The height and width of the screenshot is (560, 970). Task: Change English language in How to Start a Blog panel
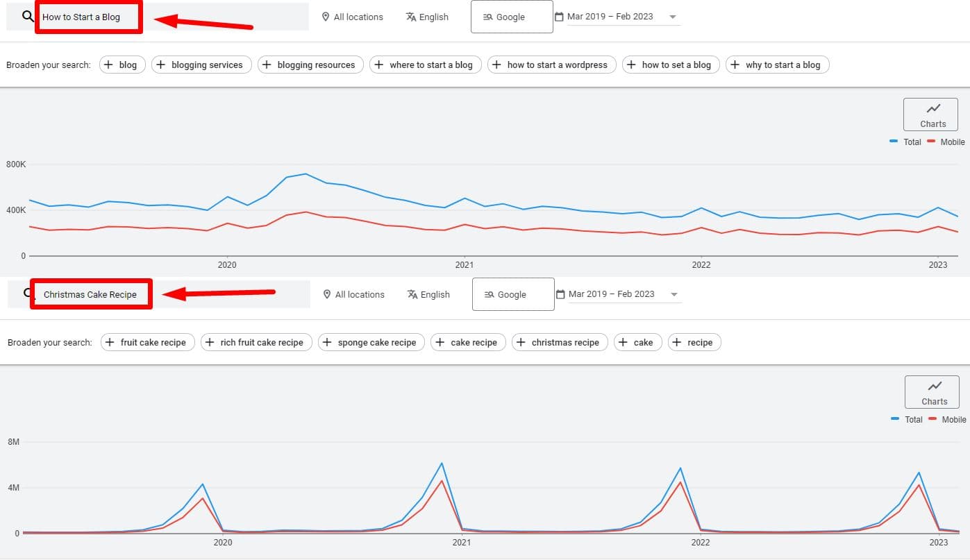click(x=427, y=17)
